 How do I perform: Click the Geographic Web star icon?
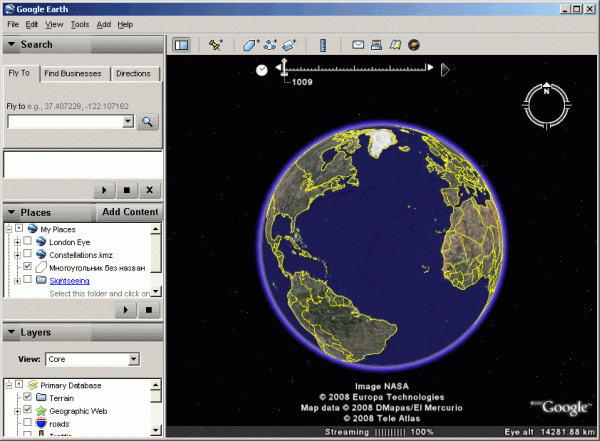(x=41, y=411)
